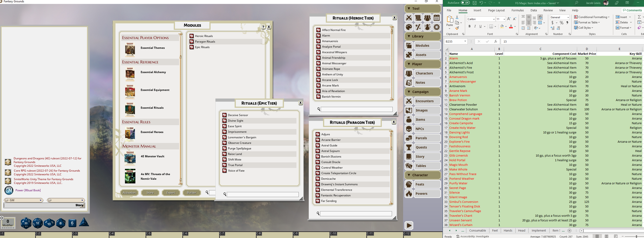Open the Raise Land ritual in Epic Tier
Screen dimensions: 644x238
235,154
